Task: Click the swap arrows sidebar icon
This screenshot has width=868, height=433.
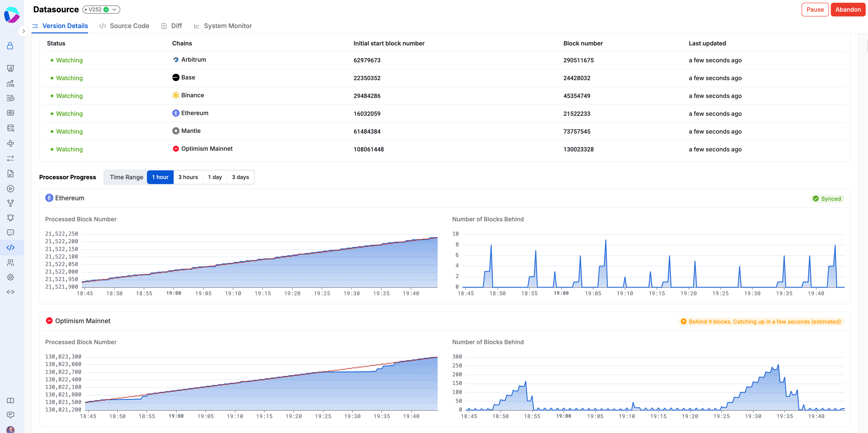Action: [x=10, y=158]
